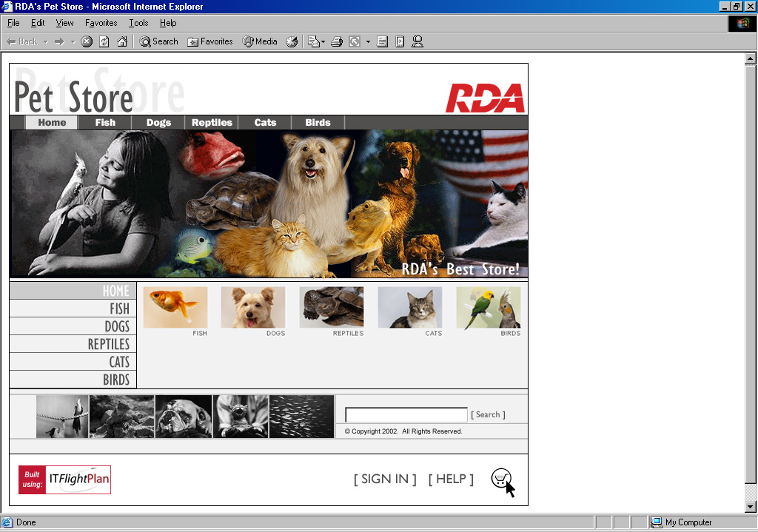Click FISH in the left sidebar
Image resolution: width=758 pixels, height=532 pixels.
(73, 309)
